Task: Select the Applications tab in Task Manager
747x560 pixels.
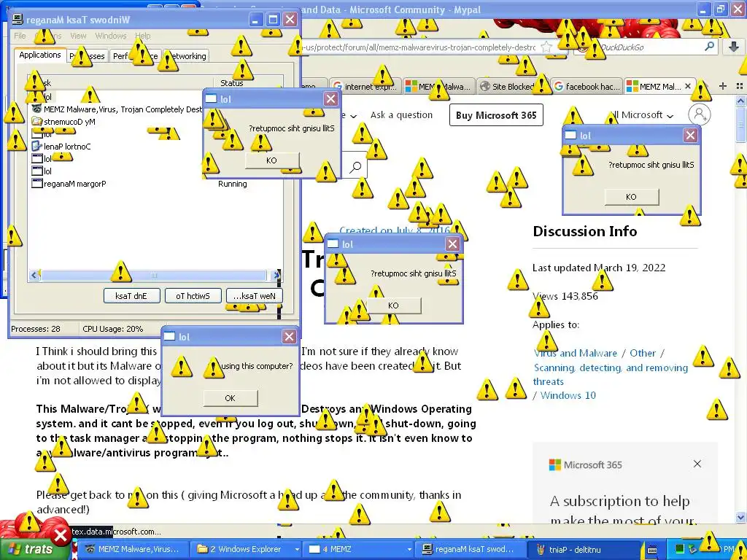Action: [x=40, y=55]
